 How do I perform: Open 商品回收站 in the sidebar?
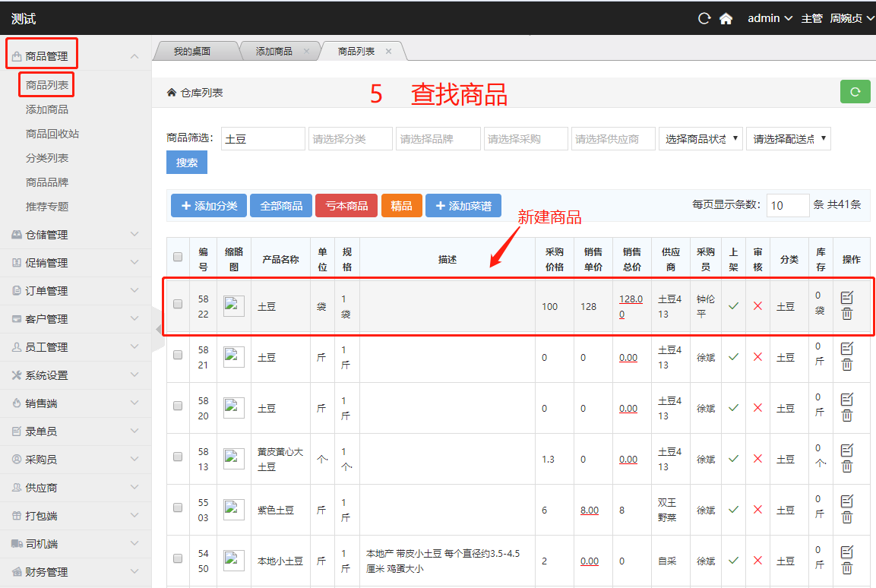point(52,134)
